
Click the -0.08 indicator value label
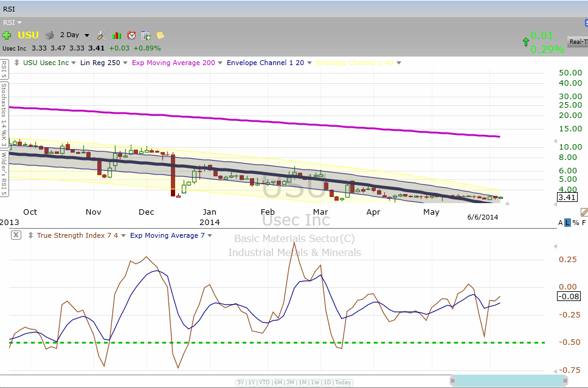tap(569, 297)
